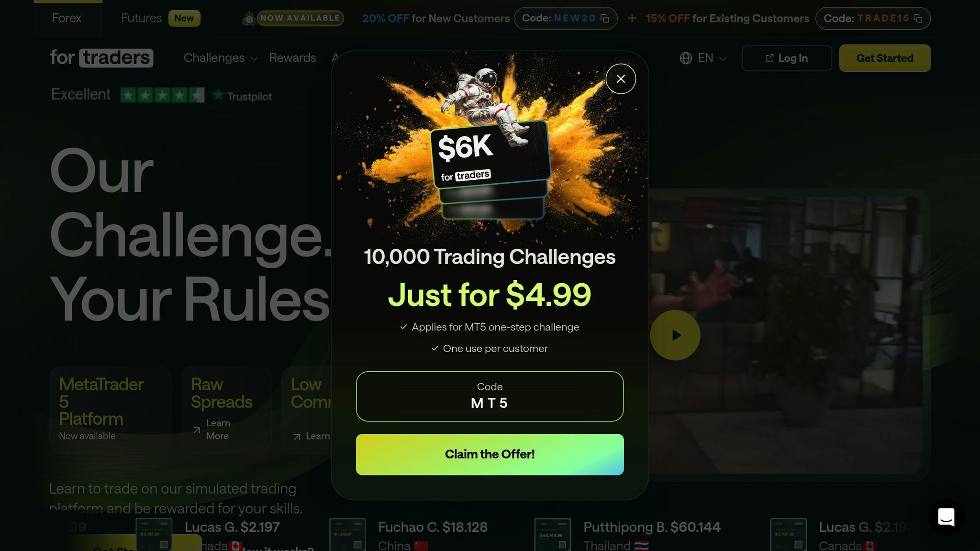Copy the NEW20 promo code icon
The width and height of the screenshot is (980, 551).
point(605,18)
